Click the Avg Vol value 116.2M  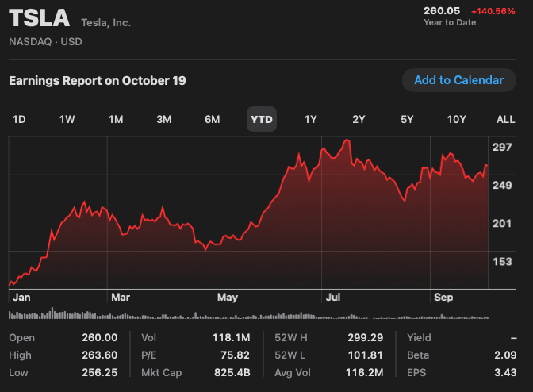(364, 372)
